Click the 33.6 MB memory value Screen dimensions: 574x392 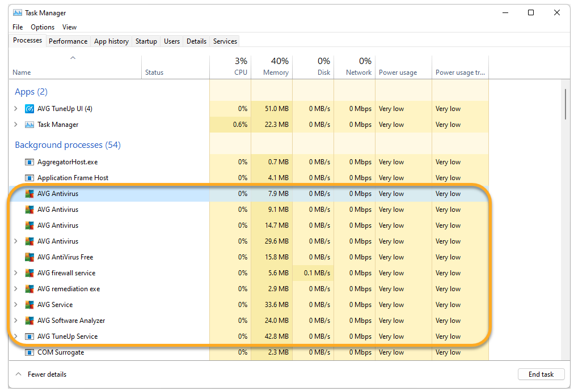point(277,305)
